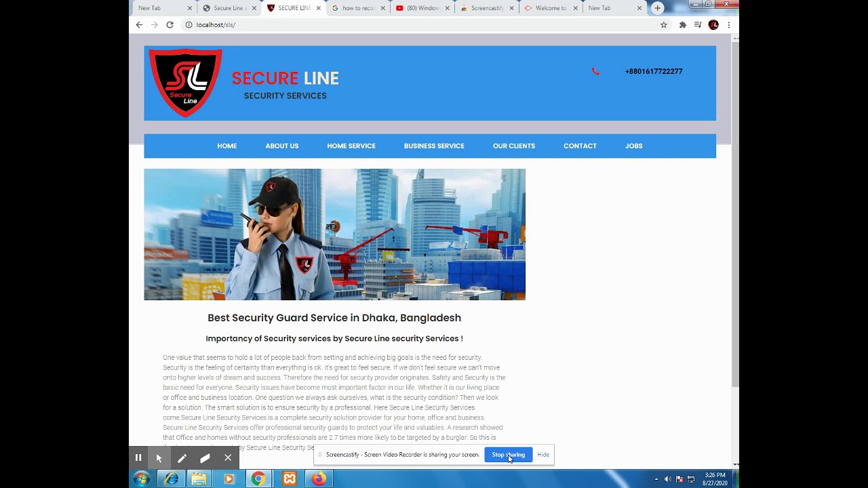Click the Importancy of Security services subheading
This screenshot has width=868, height=488.
pyautogui.click(x=334, y=338)
